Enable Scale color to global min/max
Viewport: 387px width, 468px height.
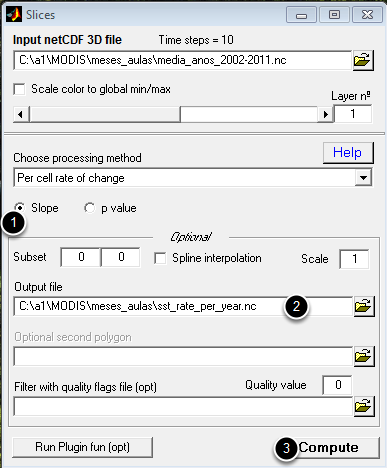[19, 89]
